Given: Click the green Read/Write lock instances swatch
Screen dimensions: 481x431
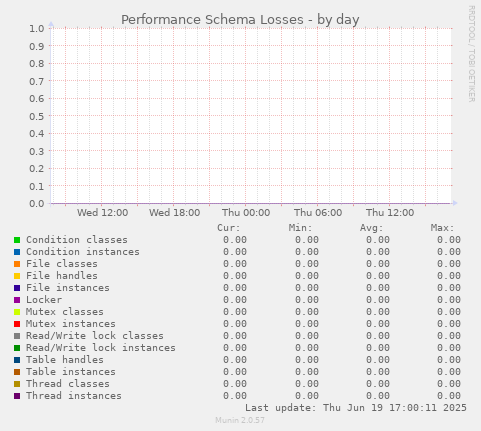Looking at the screenshot, I should click(17, 348).
